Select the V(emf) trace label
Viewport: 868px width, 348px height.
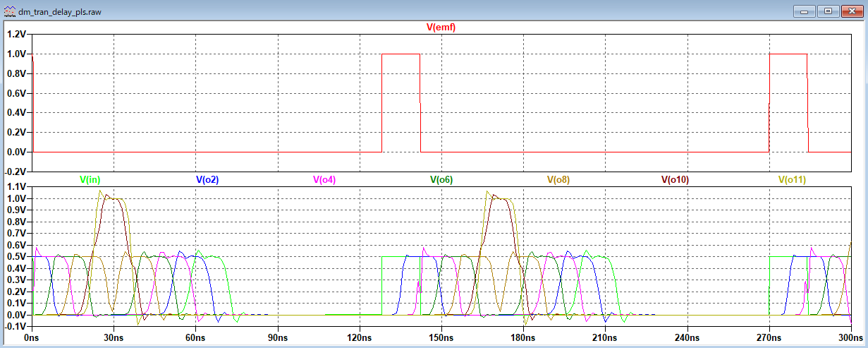pos(441,28)
